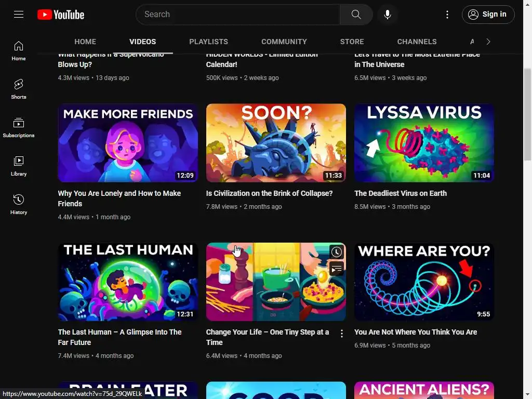
Task: Open MAKE MORE FRIENDS video thumbnail
Action: pyautogui.click(x=128, y=143)
